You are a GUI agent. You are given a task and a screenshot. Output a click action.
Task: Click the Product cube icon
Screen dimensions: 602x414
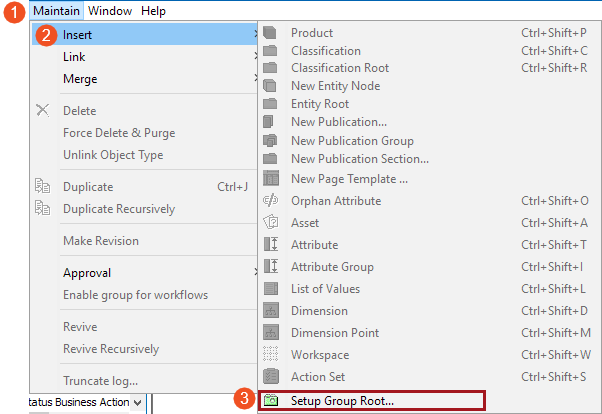pos(270,33)
